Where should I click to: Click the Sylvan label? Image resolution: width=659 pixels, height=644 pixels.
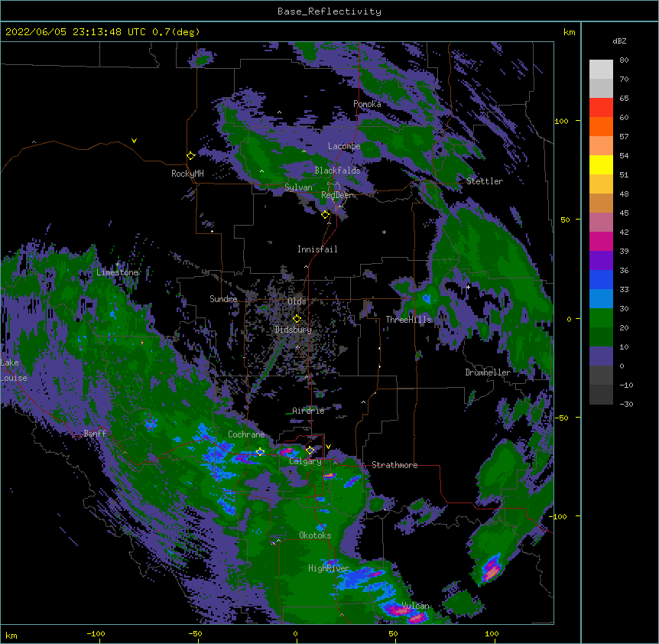(x=298, y=187)
